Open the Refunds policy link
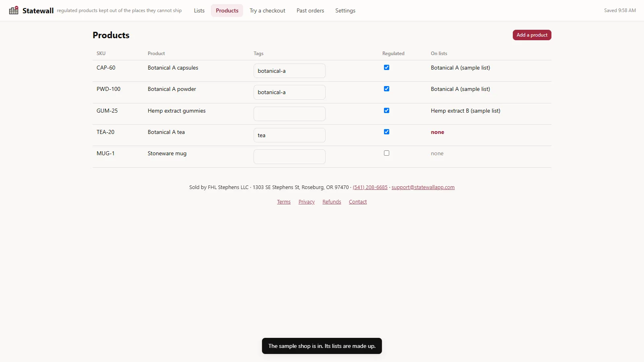 [332, 202]
